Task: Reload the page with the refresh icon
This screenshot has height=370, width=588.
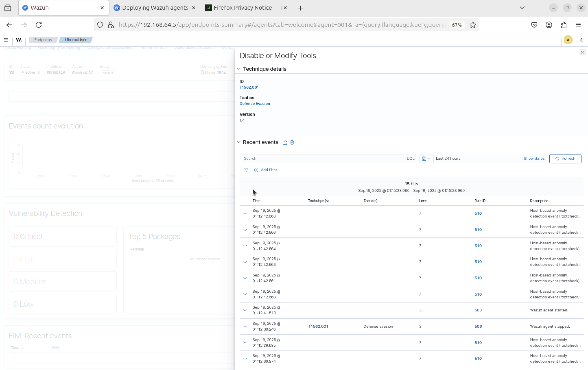Action: pos(39,25)
